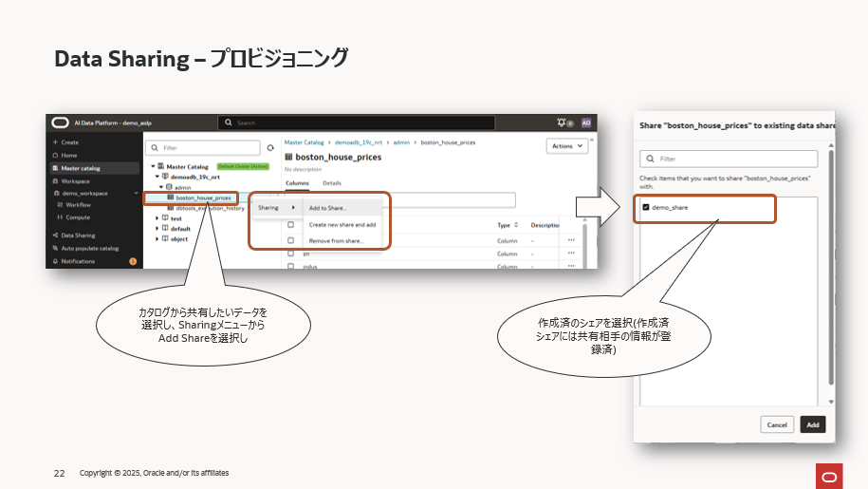Tick the checkbox beside Remove from share
The height and width of the screenshot is (489, 868).
(x=290, y=240)
